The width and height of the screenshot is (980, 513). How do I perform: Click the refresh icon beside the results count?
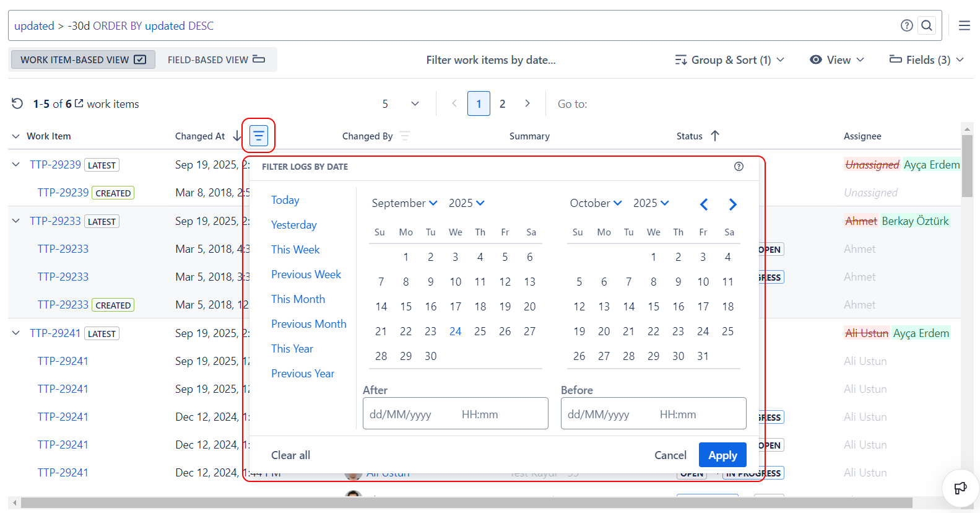[17, 103]
